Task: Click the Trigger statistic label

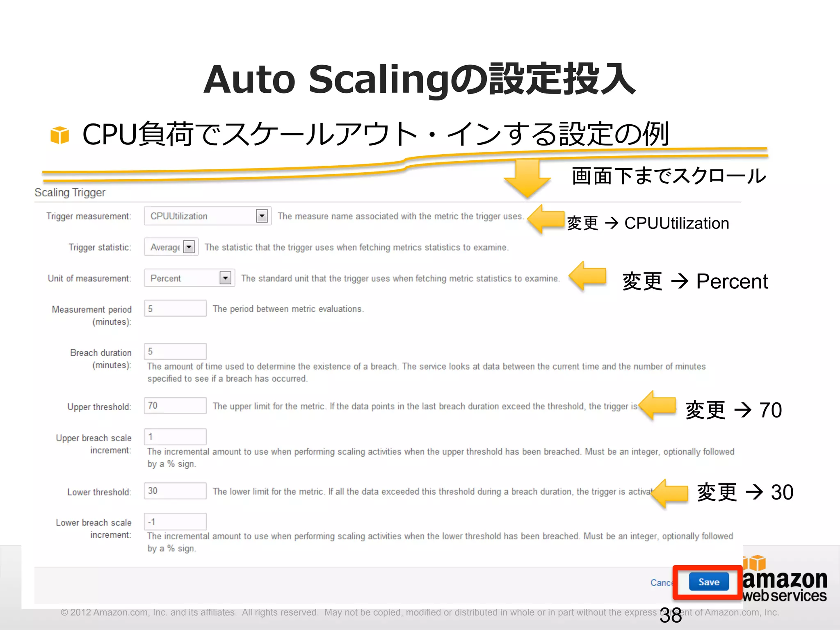Action: tap(100, 247)
